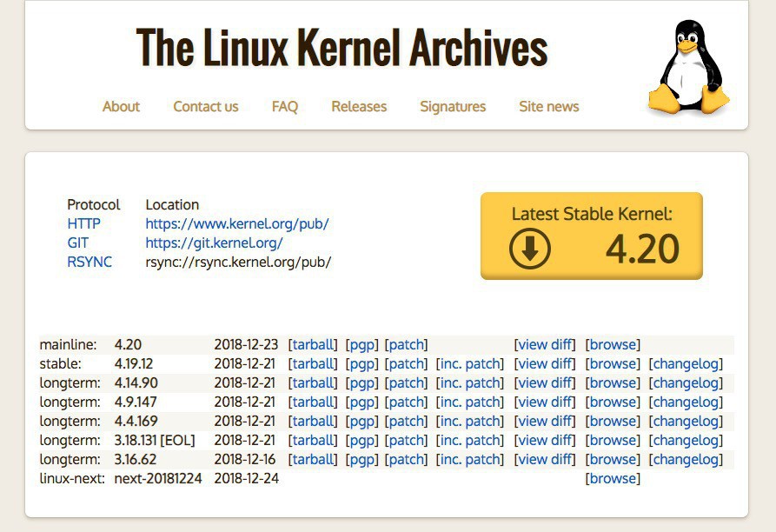Image resolution: width=776 pixels, height=532 pixels.
Task: Select the linux-next date 2018-12-24
Action: coord(247,479)
